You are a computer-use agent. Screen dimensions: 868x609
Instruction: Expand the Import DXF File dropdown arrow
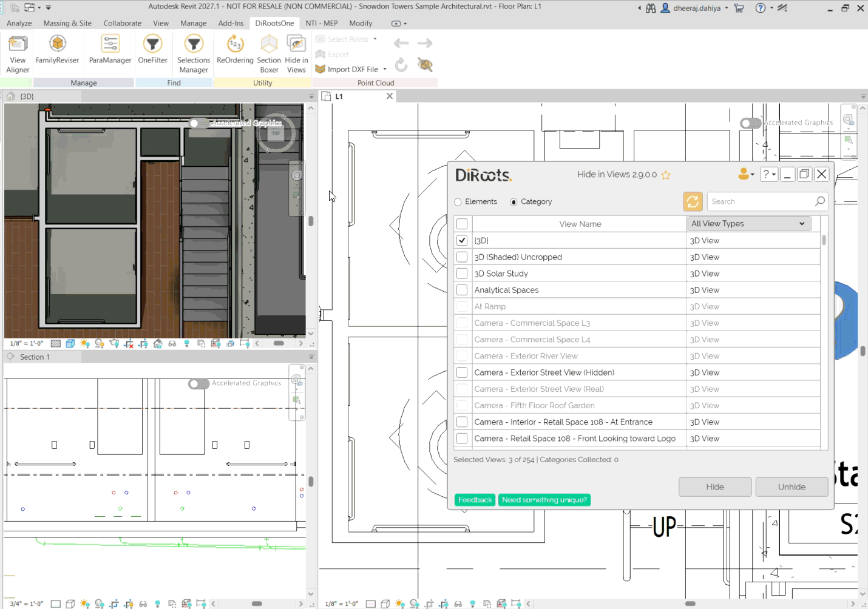[x=385, y=69]
